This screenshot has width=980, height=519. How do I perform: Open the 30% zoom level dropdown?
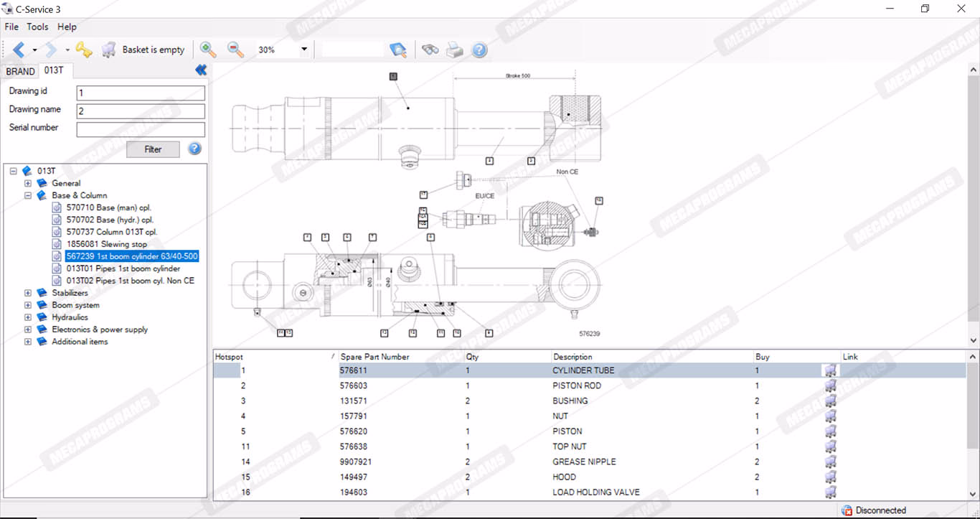point(304,50)
